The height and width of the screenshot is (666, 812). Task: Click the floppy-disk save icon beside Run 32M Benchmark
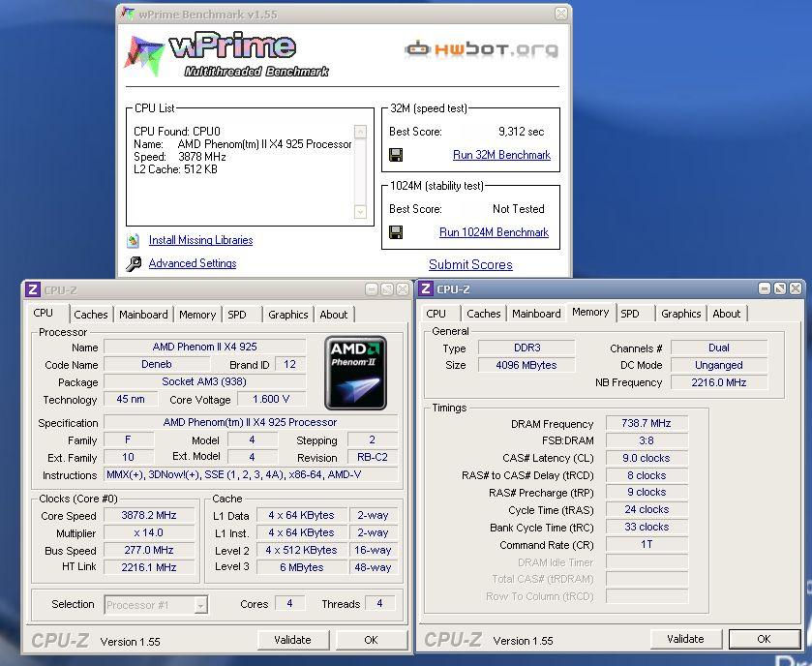(396, 155)
